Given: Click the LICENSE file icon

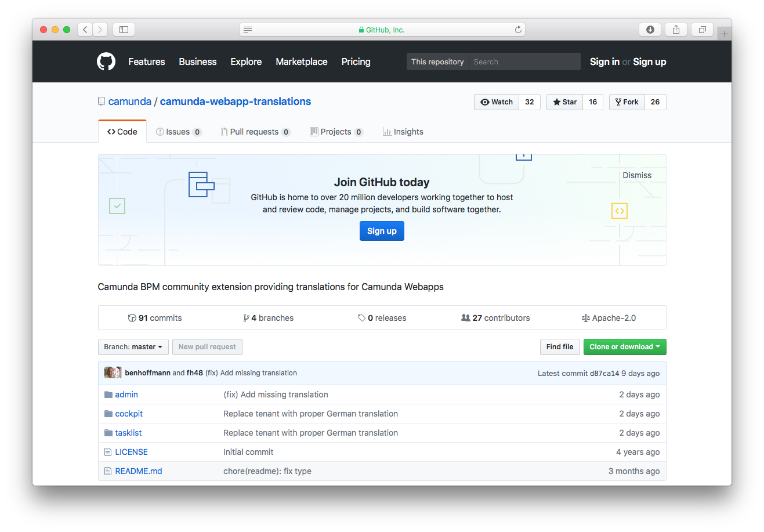Looking at the screenshot, I should 108,452.
